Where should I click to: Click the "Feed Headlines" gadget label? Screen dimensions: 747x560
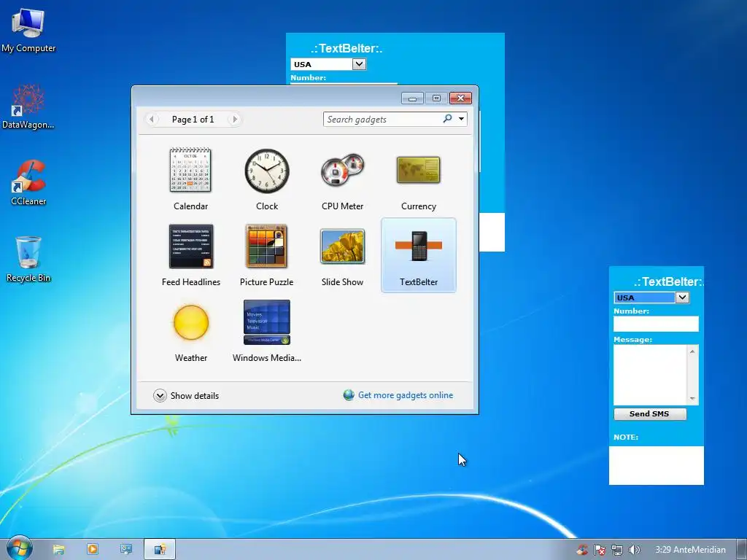191,282
